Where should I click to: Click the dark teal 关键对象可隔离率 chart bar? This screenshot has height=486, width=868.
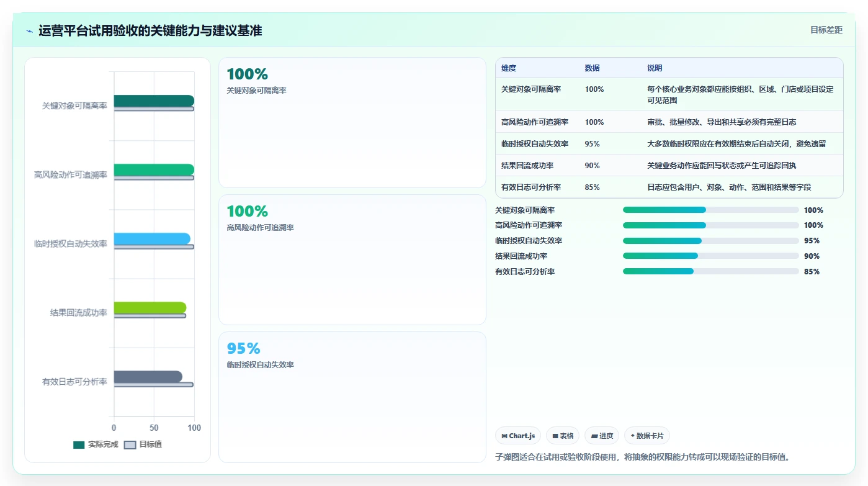pyautogui.click(x=154, y=101)
